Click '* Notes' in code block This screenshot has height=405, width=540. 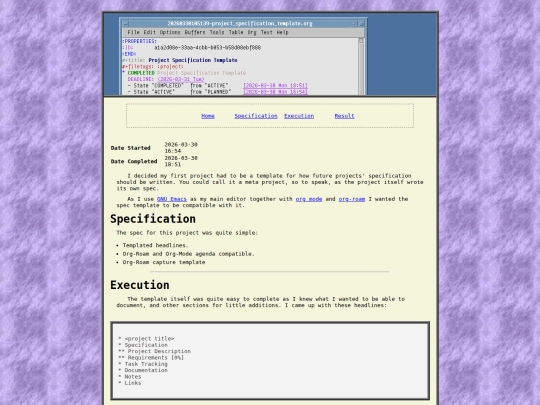129,377
